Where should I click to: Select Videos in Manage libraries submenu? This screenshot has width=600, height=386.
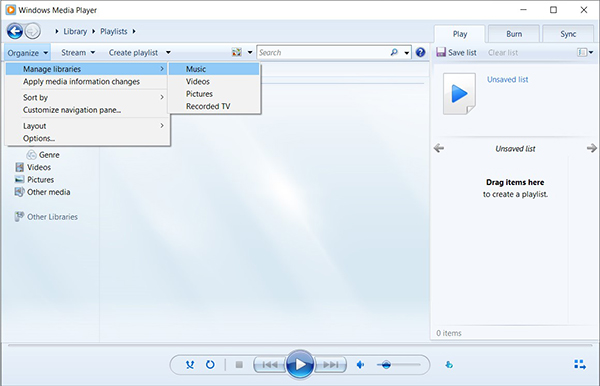coord(214,81)
